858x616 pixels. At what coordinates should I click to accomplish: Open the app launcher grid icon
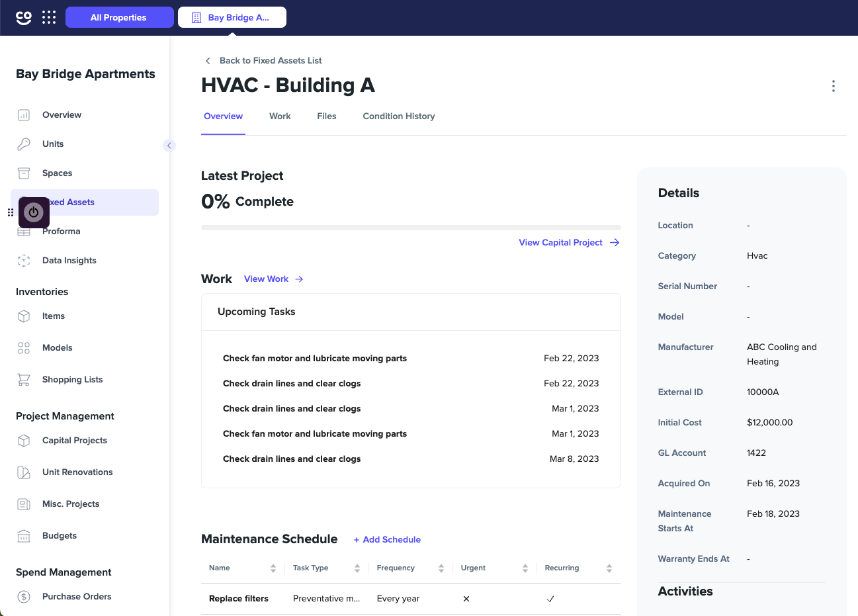[49, 17]
